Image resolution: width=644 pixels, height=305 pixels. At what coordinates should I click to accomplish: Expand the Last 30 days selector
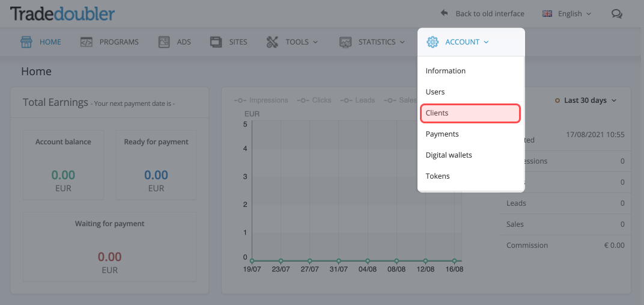click(586, 100)
